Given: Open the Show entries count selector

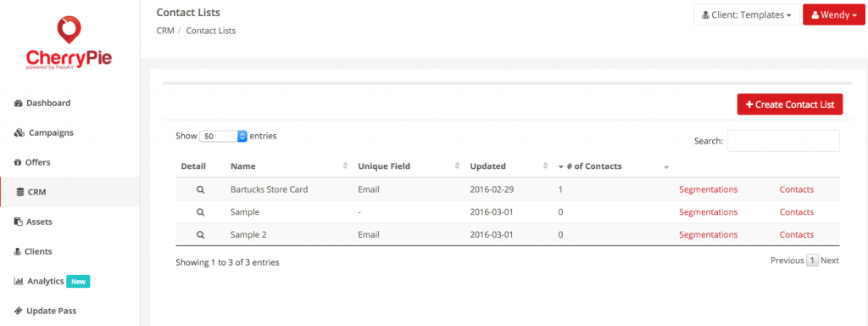Looking at the screenshot, I should (223, 136).
